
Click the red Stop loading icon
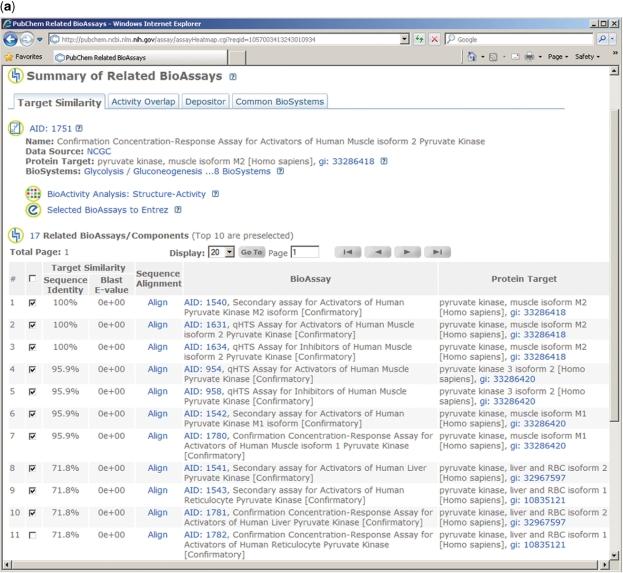pyautogui.click(x=435, y=39)
